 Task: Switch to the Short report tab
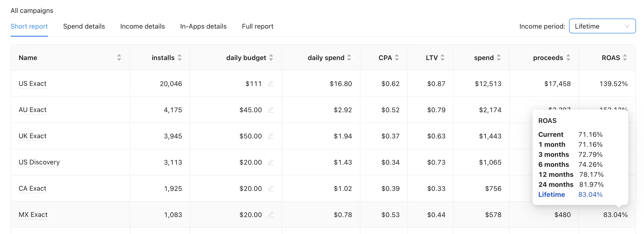[29, 26]
